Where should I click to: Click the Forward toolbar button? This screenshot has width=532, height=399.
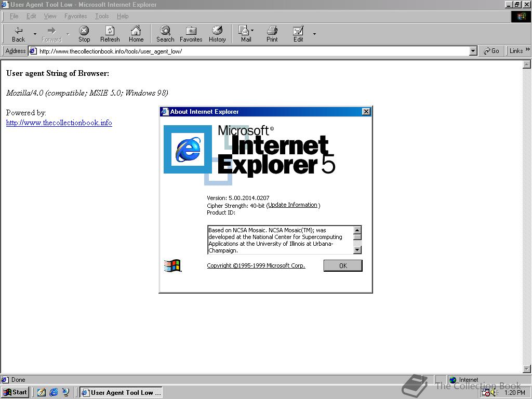(x=51, y=34)
